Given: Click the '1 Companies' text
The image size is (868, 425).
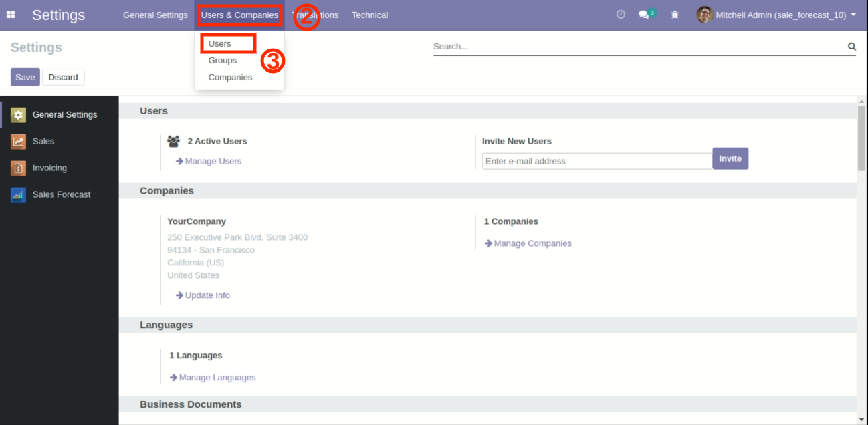Looking at the screenshot, I should pos(511,221).
